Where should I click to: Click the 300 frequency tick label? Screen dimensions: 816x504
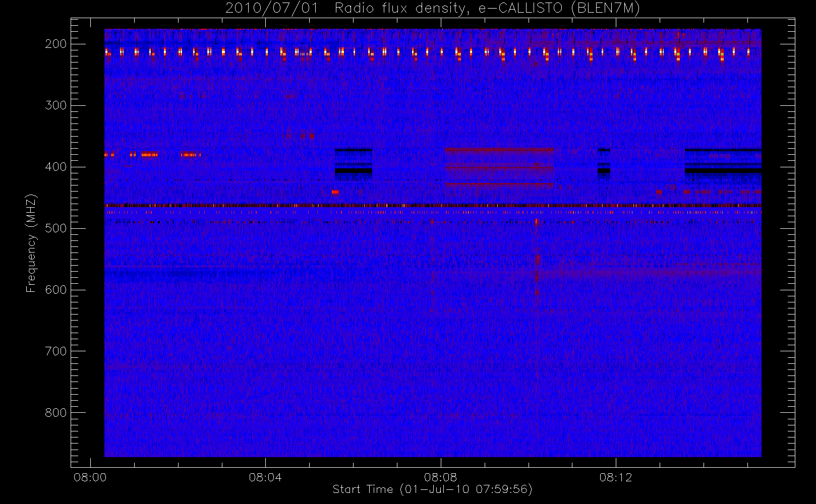(x=56, y=105)
